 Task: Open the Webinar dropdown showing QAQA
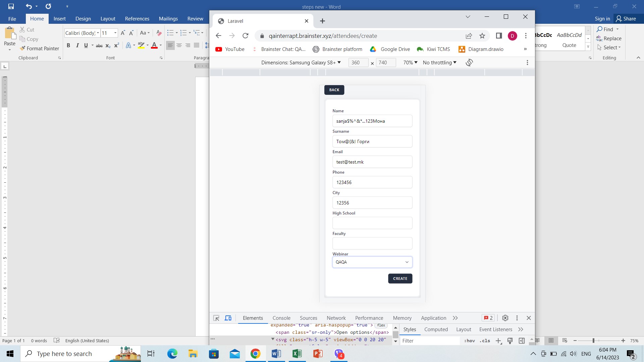coord(372,262)
